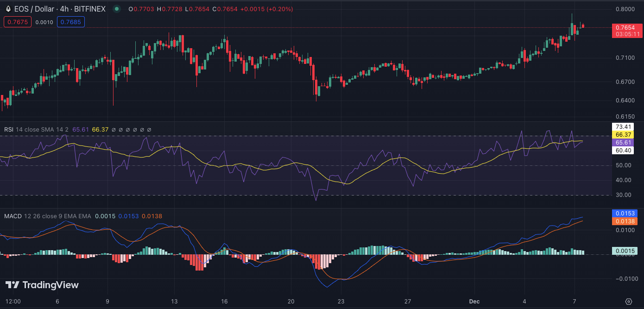The image size is (644, 309).
Task: Click the 12:00 time axis label
Action: [13, 301]
